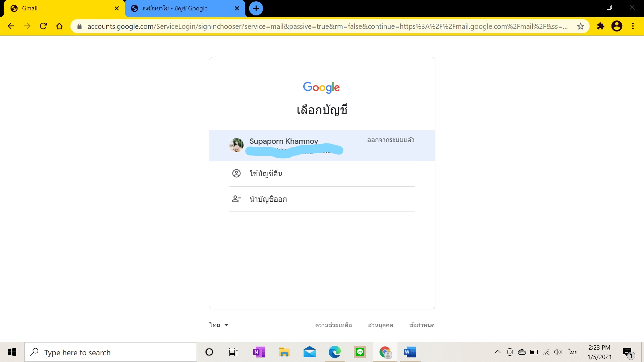Image resolution: width=644 pixels, height=362 pixels.
Task: Click the Meet Now tray icon
Action: coord(510,352)
